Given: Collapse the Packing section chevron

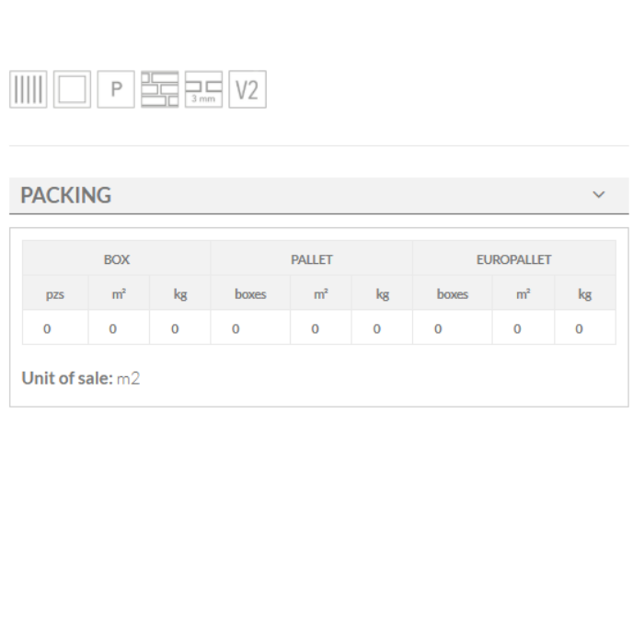Looking at the screenshot, I should [x=599, y=195].
